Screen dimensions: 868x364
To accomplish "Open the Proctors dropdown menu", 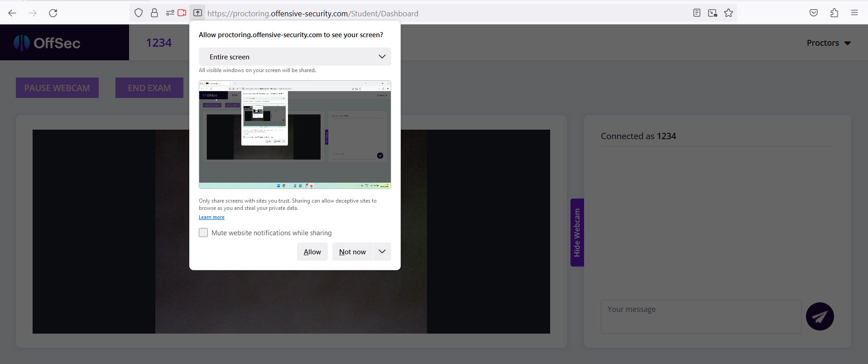I will 829,43.
